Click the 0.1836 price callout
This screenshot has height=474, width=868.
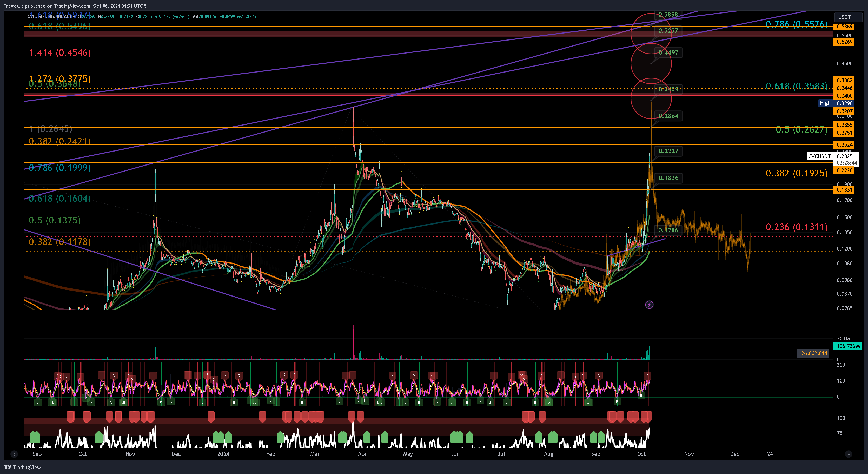tap(668, 178)
